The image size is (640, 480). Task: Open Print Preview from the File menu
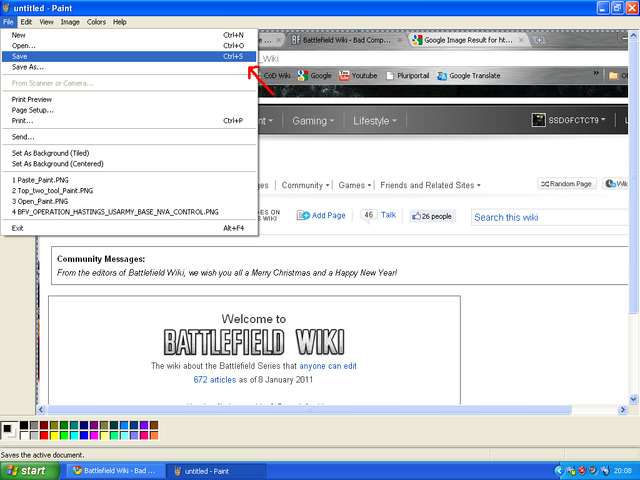tap(129, 99)
